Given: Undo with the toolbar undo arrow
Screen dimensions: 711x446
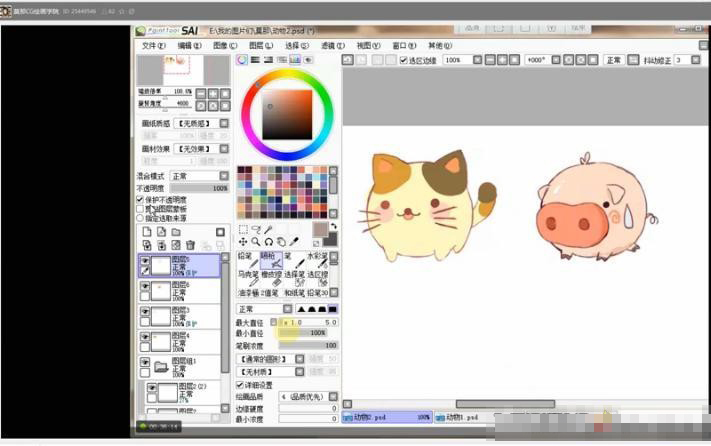Looking at the screenshot, I should click(x=348, y=60).
